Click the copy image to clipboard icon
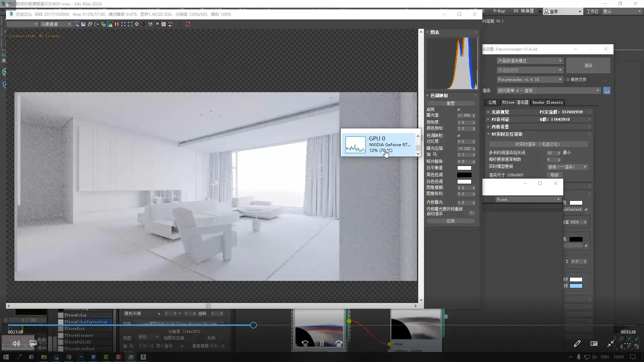 [x=103, y=24]
